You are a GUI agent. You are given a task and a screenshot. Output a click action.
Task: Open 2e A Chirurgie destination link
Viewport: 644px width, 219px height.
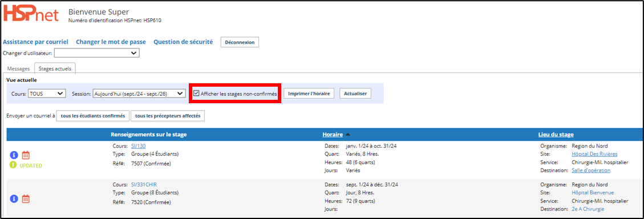[588, 209]
